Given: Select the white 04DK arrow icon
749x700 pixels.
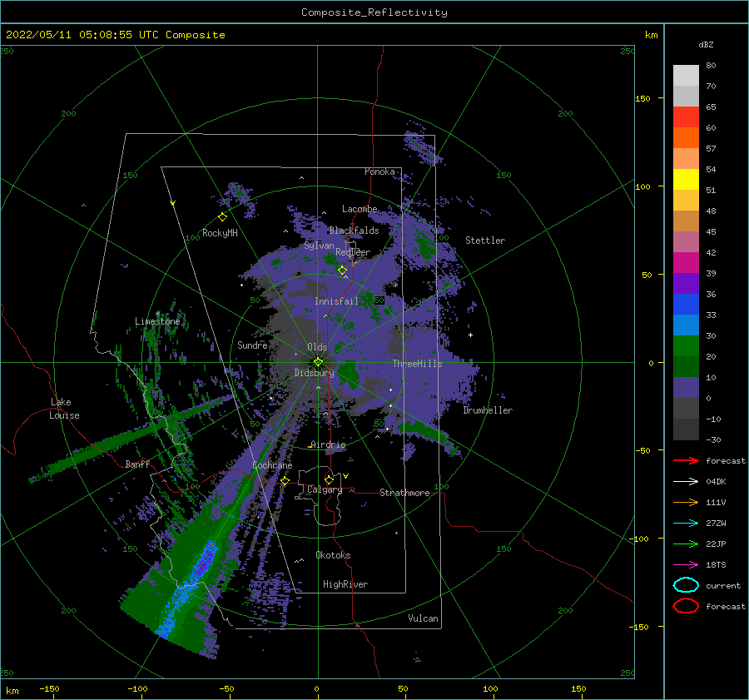Looking at the screenshot, I should (686, 482).
